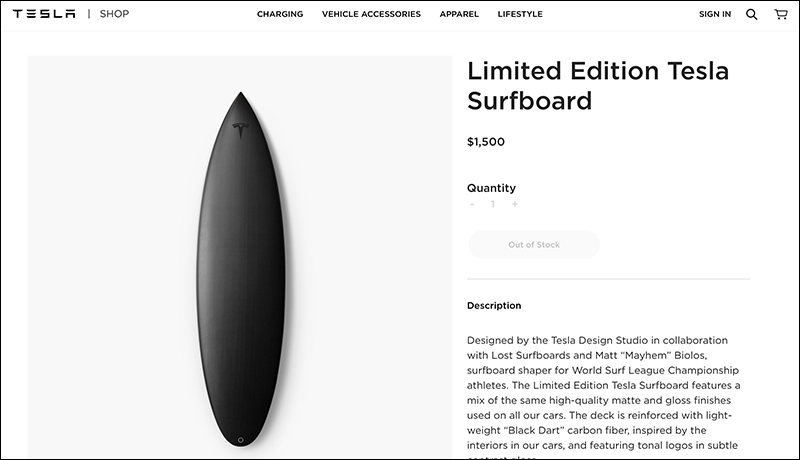Open the Lifestyle menu
The height and width of the screenshot is (460, 800).
520,14
